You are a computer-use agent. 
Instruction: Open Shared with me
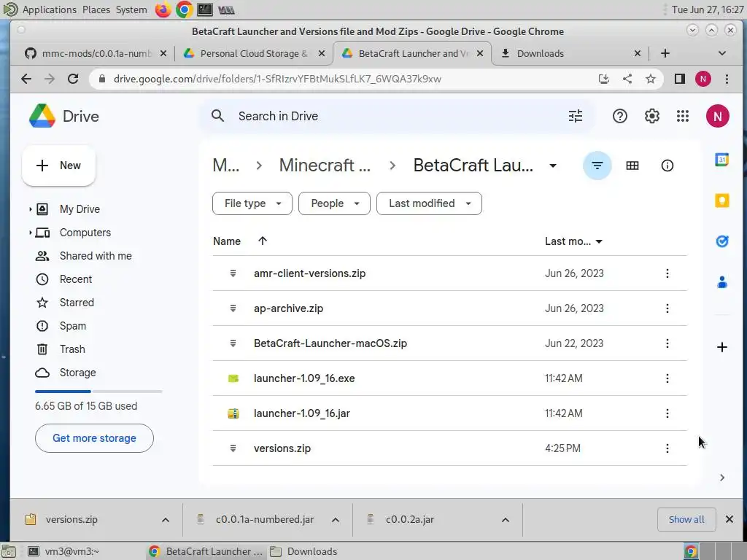pos(96,256)
